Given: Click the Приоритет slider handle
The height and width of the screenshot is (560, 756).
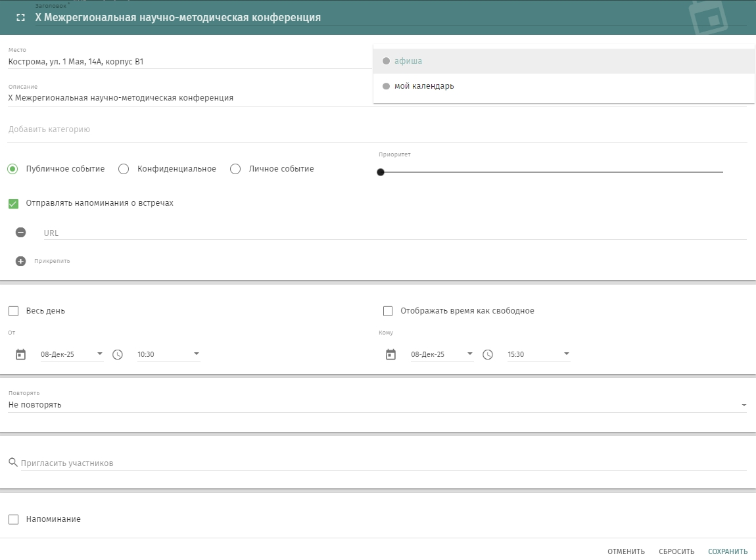Looking at the screenshot, I should 381,172.
